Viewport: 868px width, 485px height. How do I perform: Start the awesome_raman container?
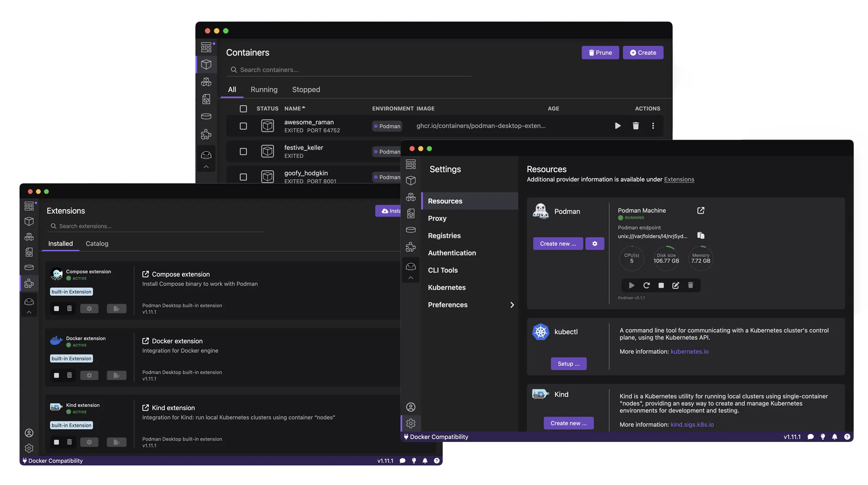[618, 126]
